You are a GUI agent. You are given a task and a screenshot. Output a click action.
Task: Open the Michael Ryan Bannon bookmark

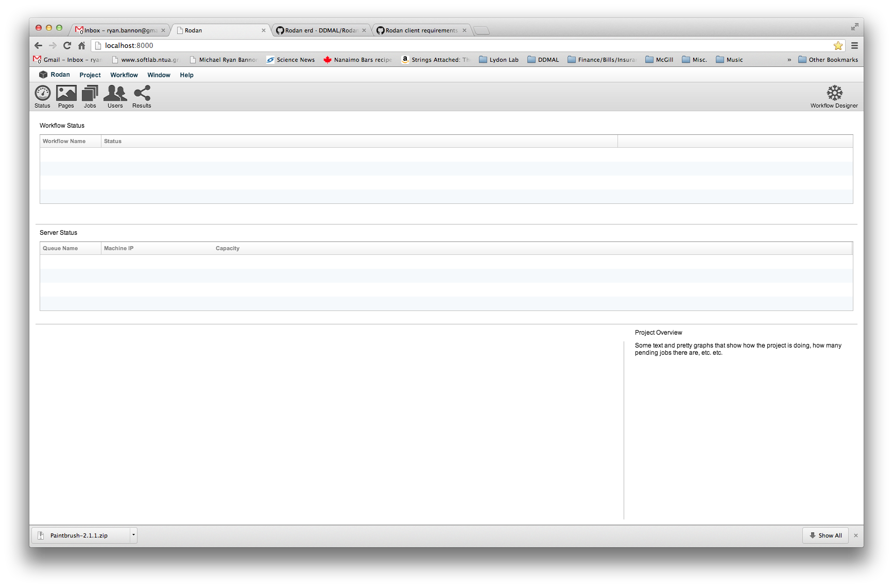tap(224, 60)
